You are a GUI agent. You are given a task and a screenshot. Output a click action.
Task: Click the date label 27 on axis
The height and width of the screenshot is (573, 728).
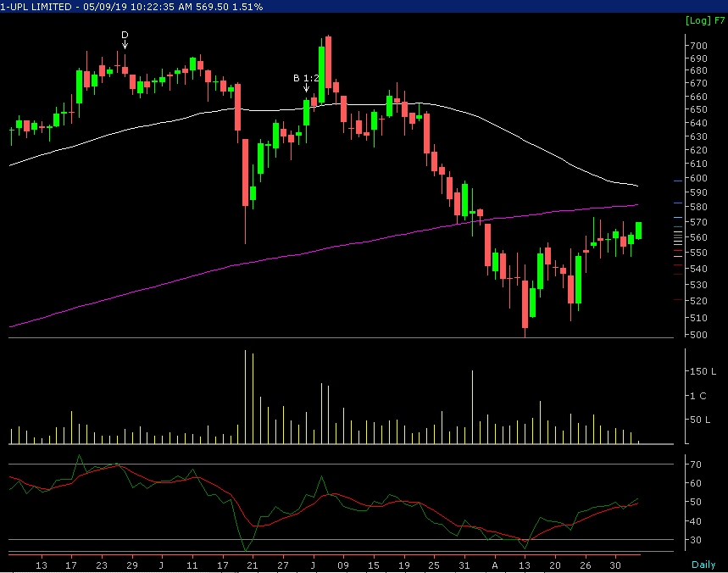(x=283, y=565)
